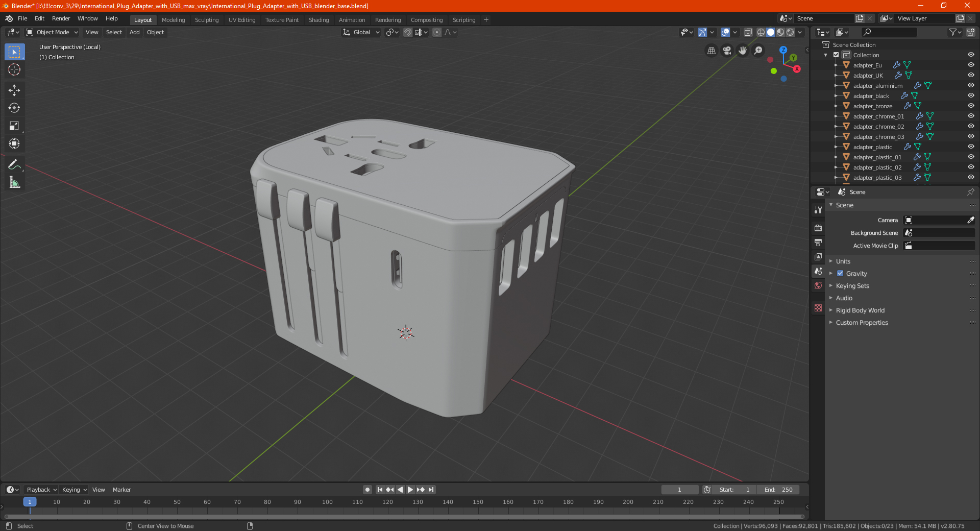Image resolution: width=980 pixels, height=531 pixels.
Task: Toggle snapping magnet
Action: 408,32
